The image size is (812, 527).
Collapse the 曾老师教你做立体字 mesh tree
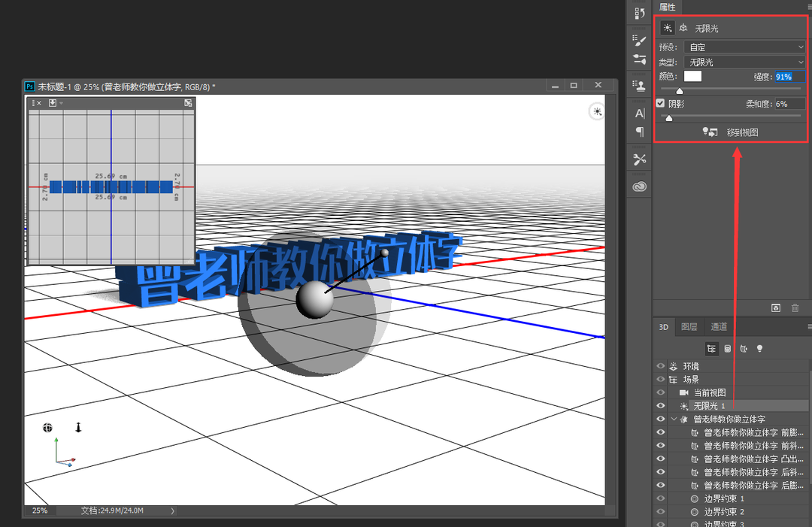click(674, 419)
